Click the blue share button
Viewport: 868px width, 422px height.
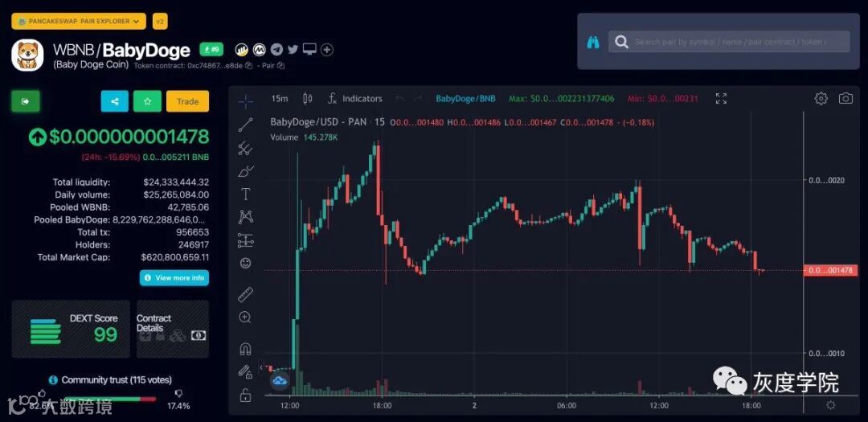pos(115,101)
